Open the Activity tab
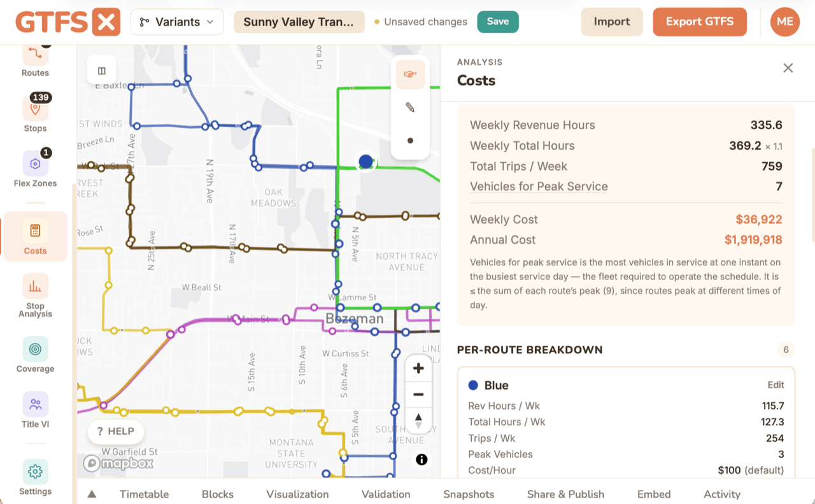This screenshot has width=815, height=504. tap(722, 494)
